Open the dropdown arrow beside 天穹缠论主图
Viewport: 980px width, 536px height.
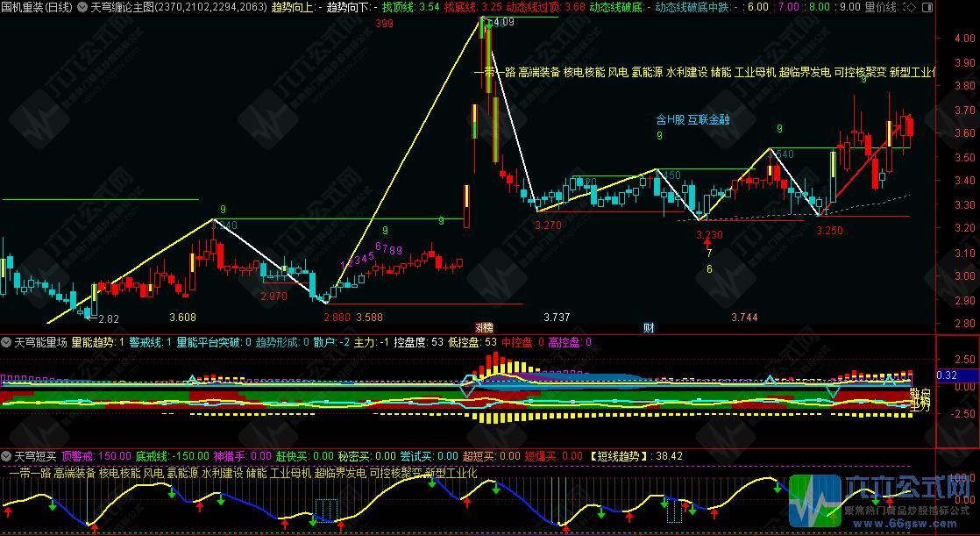pos(82,7)
